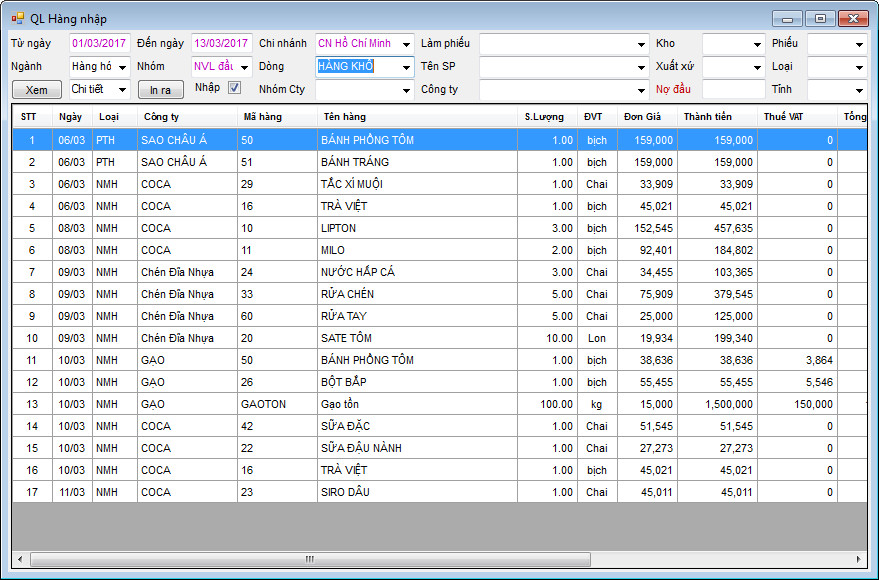
Task: Click the LIPTON product cell
Action: click(417, 228)
